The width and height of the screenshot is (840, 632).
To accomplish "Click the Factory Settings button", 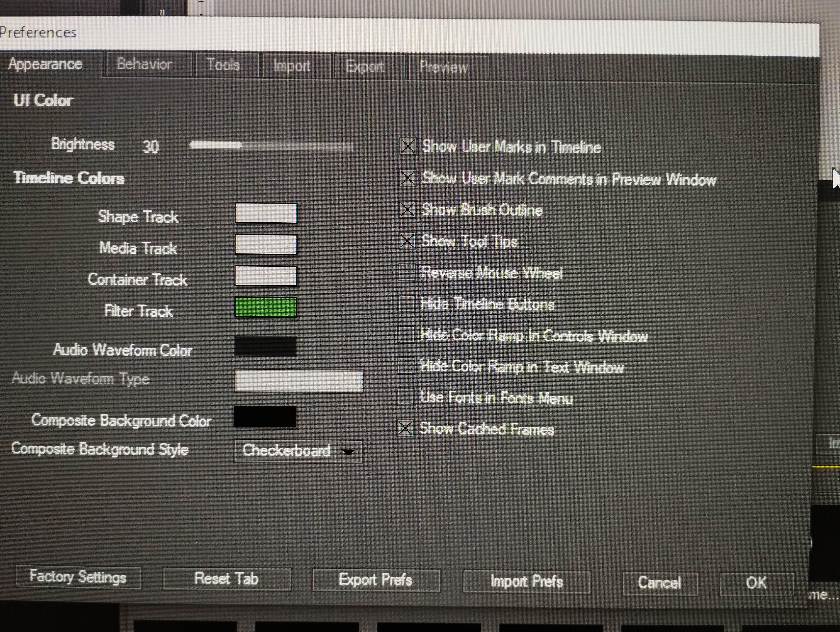I will 79,578.
